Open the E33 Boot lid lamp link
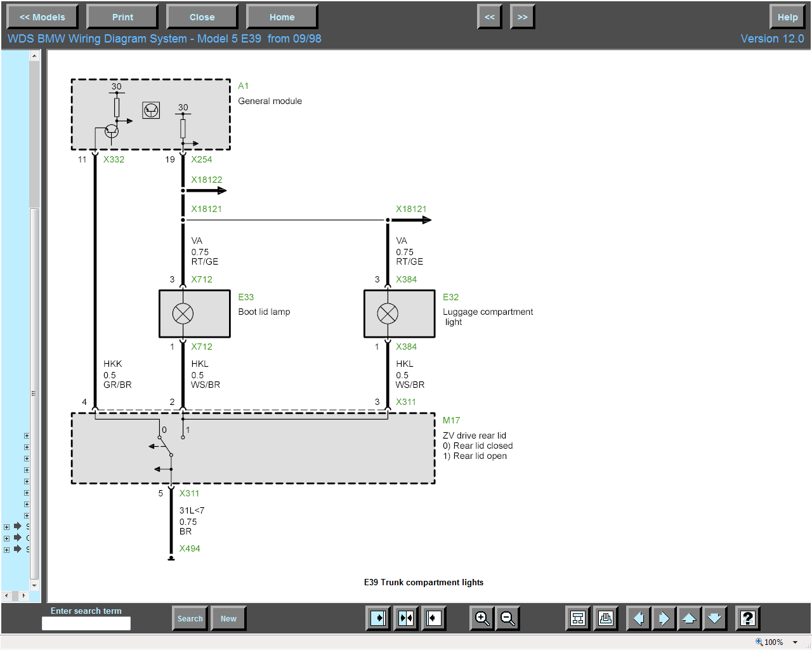812x650 pixels. (x=246, y=297)
